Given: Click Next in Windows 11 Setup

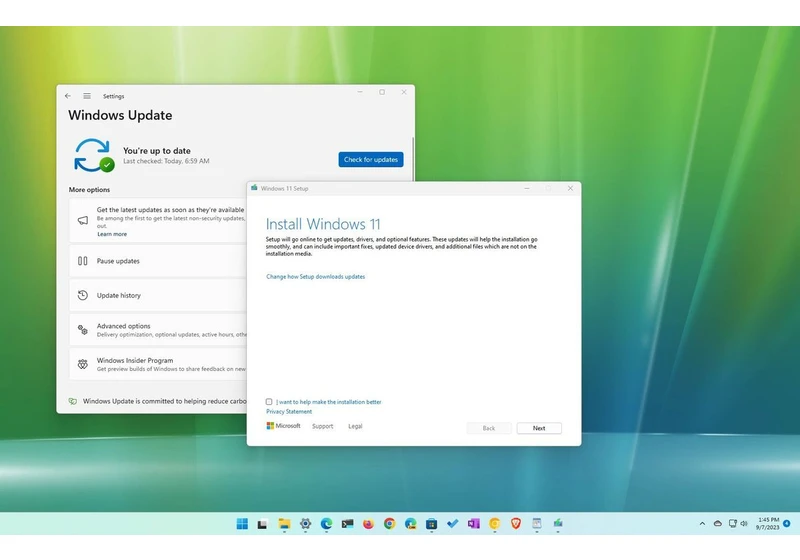Looking at the screenshot, I should (539, 428).
